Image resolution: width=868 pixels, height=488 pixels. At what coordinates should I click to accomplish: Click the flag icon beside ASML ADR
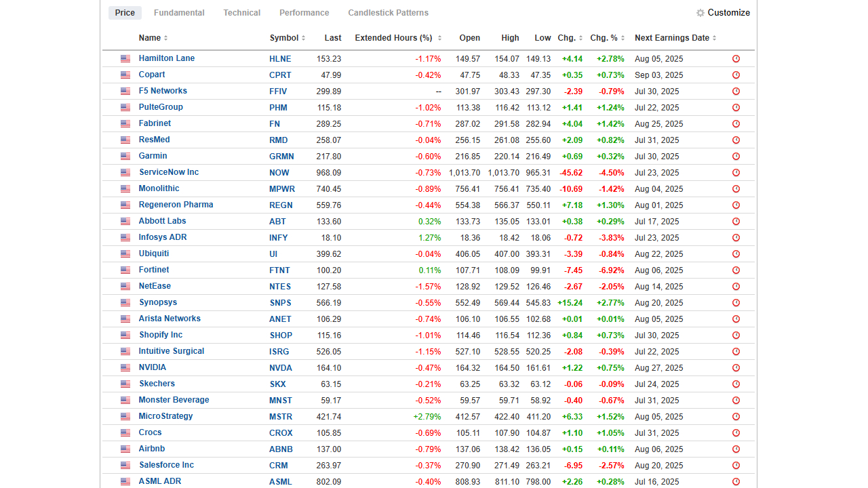(x=125, y=481)
